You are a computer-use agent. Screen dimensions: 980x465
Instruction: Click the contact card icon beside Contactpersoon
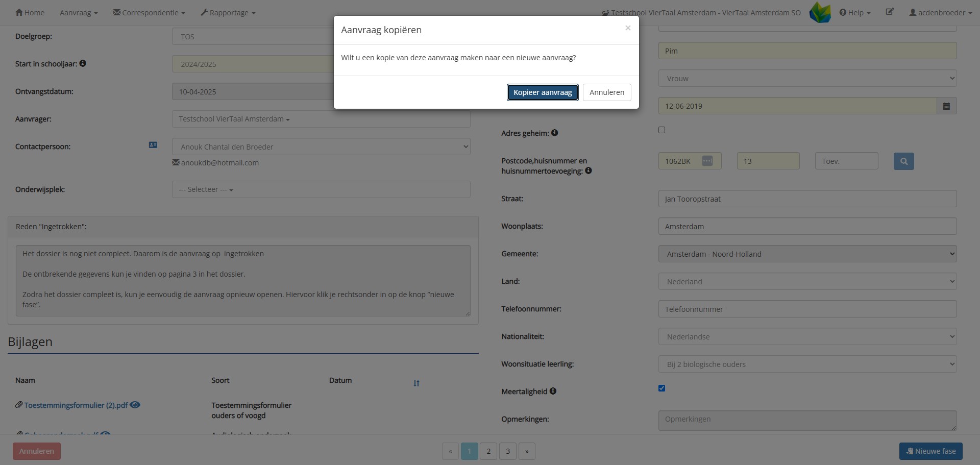tap(153, 145)
